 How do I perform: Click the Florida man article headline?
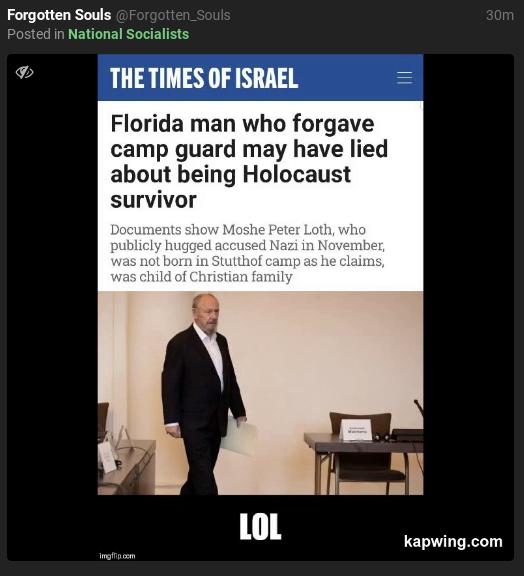click(249, 161)
